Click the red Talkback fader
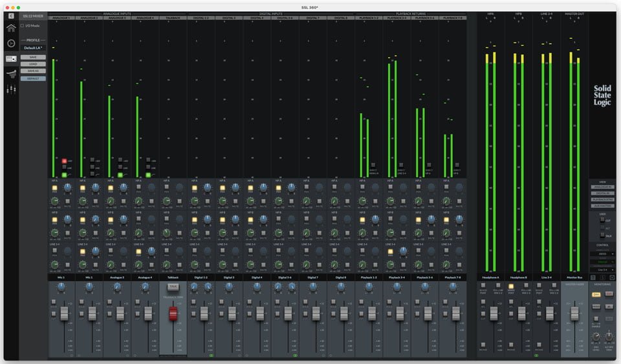 (x=173, y=314)
